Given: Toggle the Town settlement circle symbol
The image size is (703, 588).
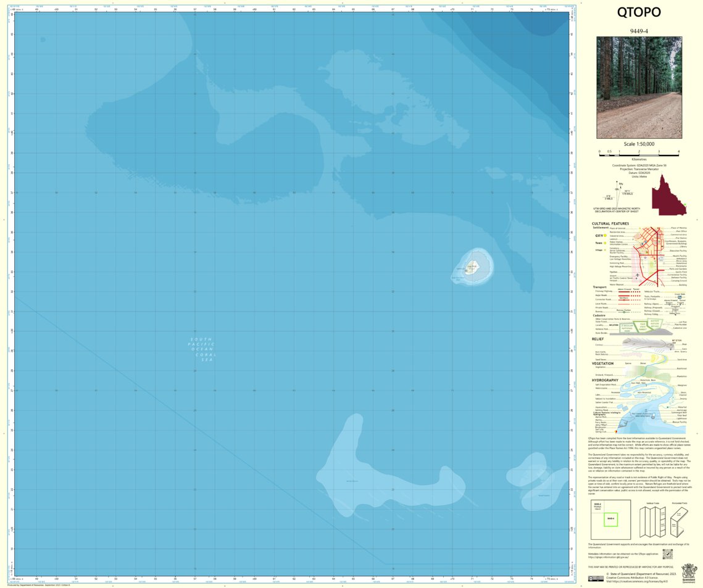Looking at the screenshot, I should (605, 243).
